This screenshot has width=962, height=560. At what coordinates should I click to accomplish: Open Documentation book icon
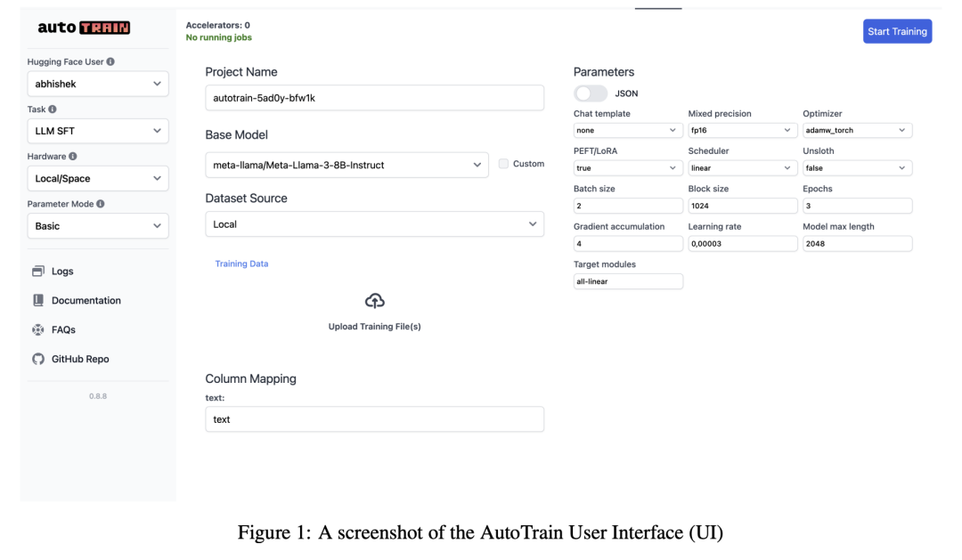click(x=37, y=301)
